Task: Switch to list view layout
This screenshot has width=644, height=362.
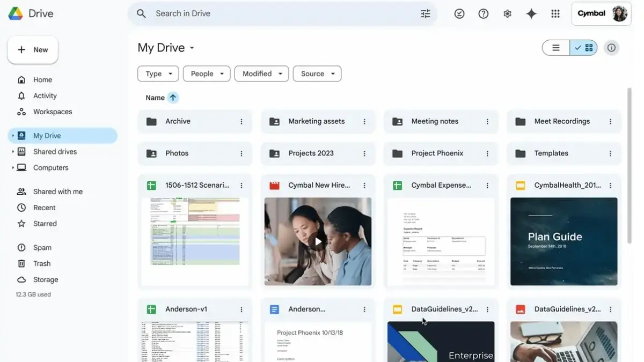Action: (x=555, y=47)
